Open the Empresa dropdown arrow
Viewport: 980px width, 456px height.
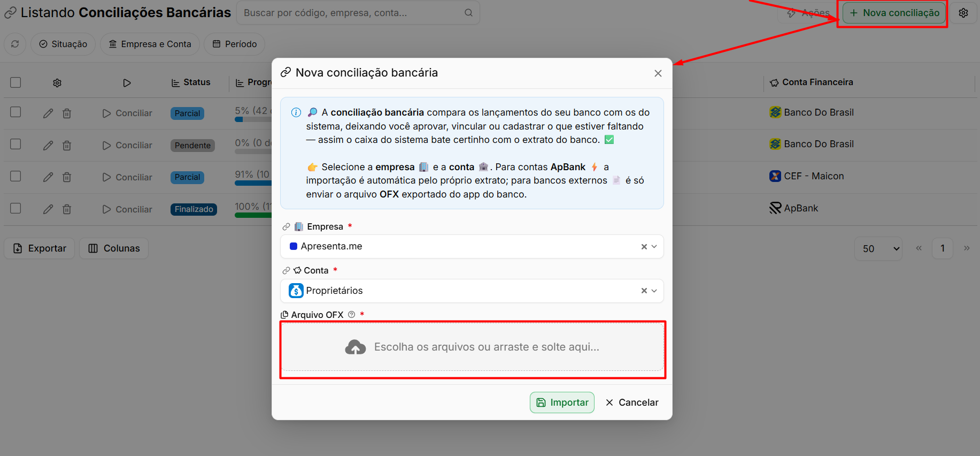pos(654,247)
